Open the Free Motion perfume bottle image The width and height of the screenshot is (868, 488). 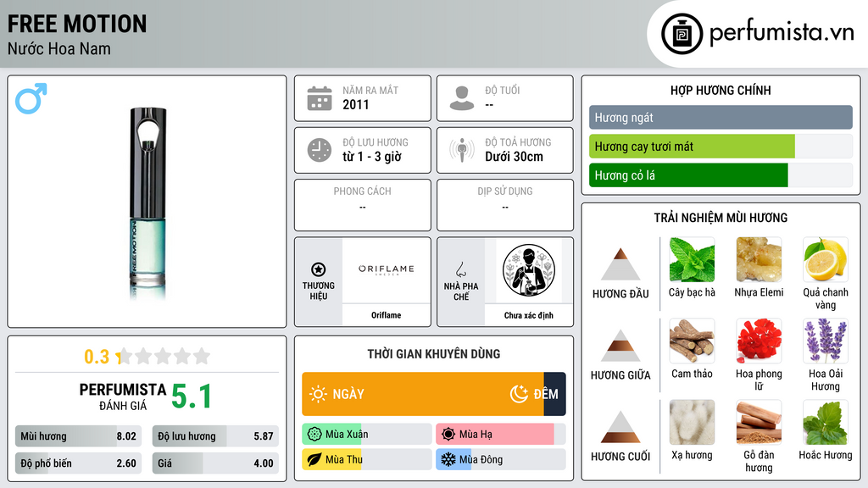tap(147, 203)
